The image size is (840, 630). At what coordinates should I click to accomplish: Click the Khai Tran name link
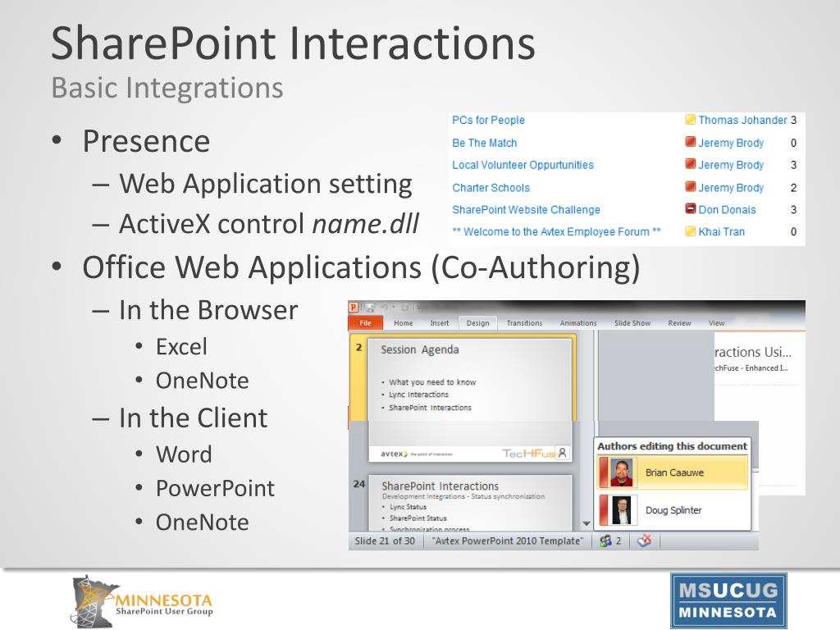(721, 232)
